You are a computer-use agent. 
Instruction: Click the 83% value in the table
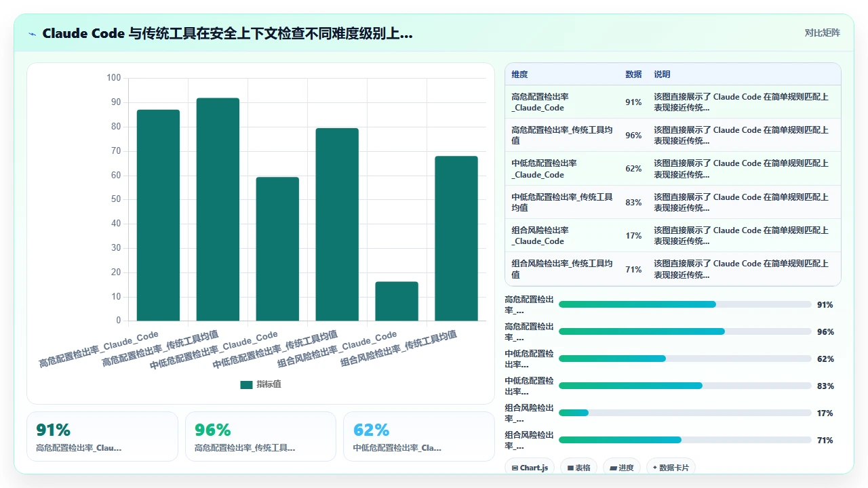633,202
